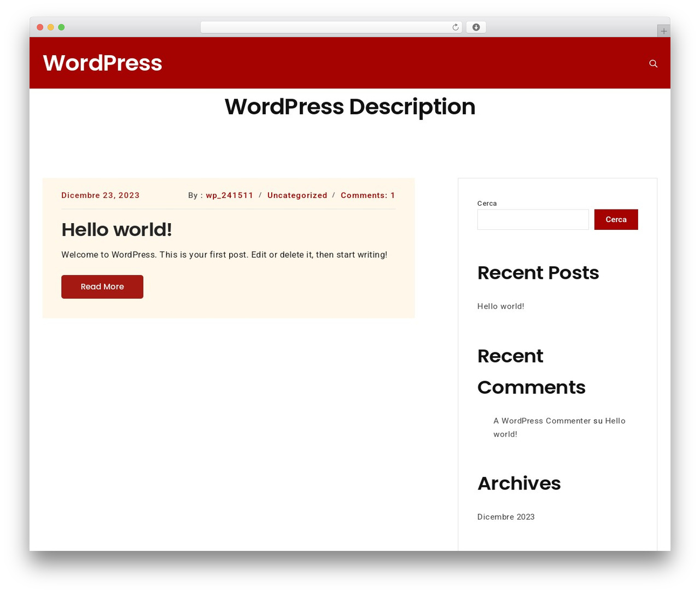Open the Dicembre 23, 2023 post date link
Viewport: 700px width, 593px height.
pyautogui.click(x=101, y=195)
